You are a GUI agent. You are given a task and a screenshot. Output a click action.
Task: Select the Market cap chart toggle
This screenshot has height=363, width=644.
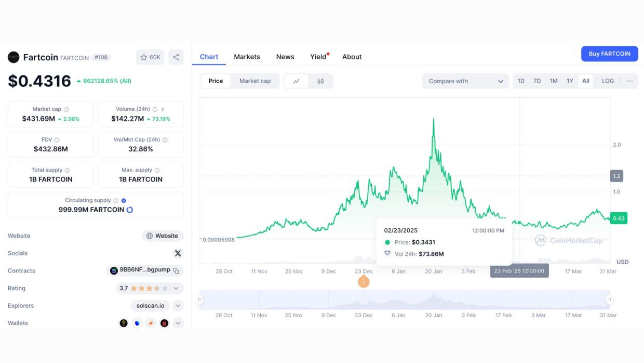point(255,81)
